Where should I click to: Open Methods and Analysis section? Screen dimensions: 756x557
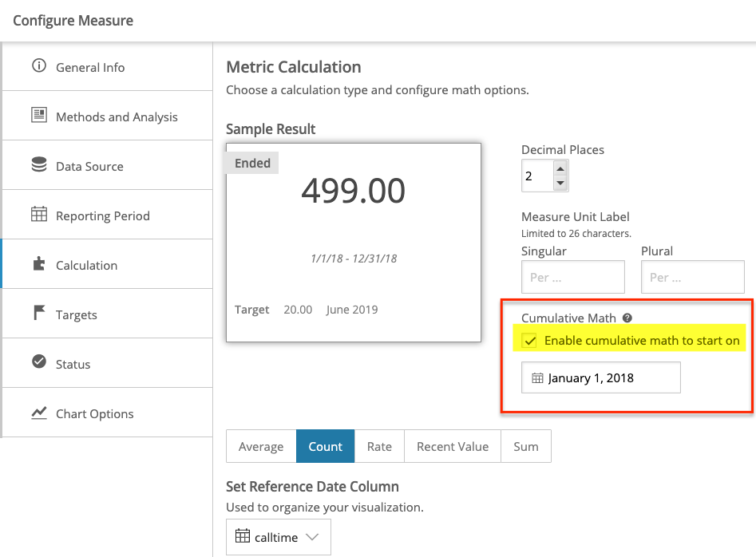108,117
